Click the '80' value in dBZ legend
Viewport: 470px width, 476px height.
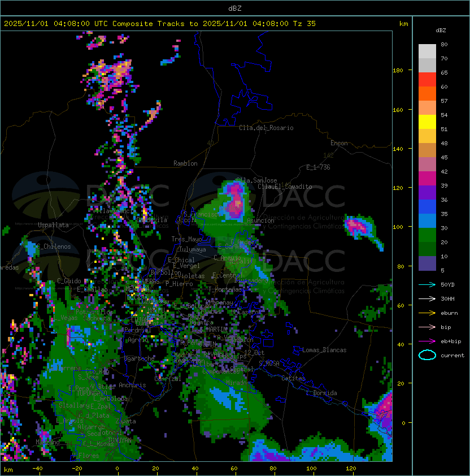tap(444, 44)
